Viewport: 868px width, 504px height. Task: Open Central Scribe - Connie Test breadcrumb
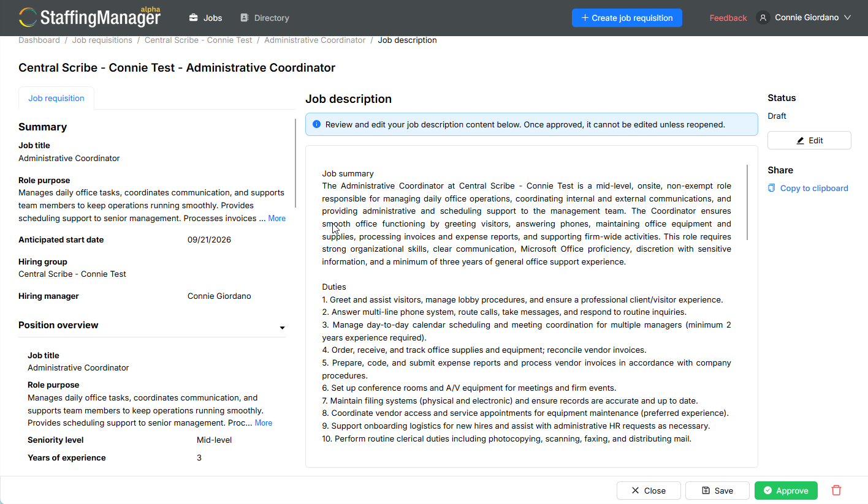coord(199,40)
